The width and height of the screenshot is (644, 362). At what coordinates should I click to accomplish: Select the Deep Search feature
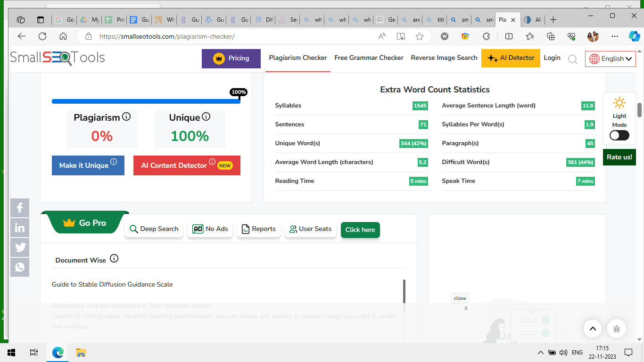tap(154, 229)
